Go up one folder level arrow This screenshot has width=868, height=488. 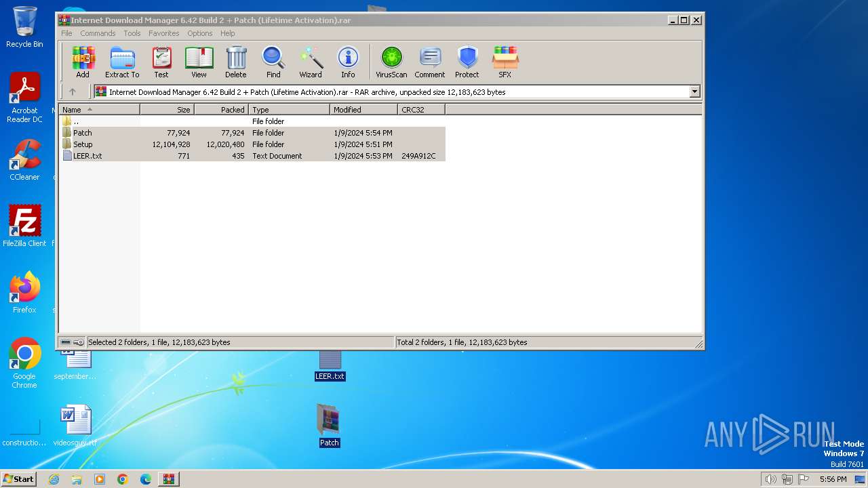click(73, 91)
